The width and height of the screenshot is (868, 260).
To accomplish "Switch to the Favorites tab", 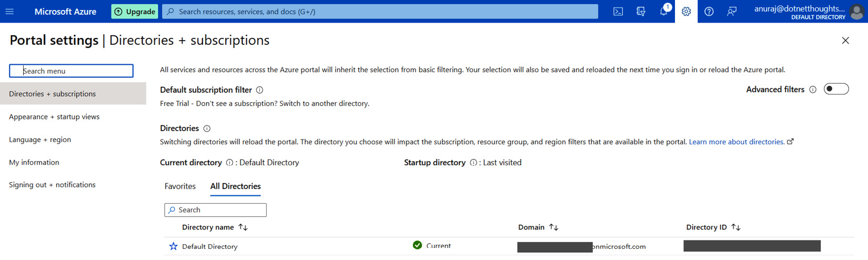I will point(180,186).
